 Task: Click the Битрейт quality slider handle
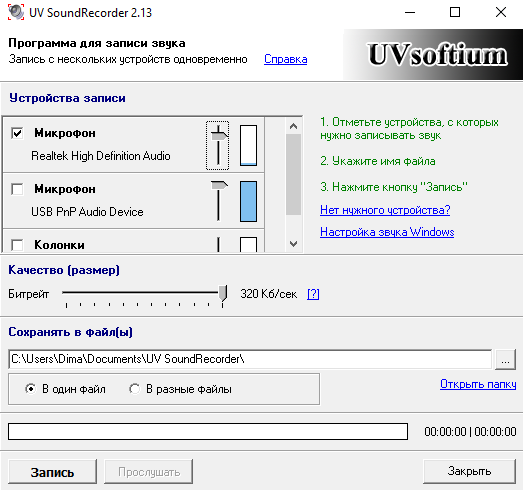click(222, 294)
